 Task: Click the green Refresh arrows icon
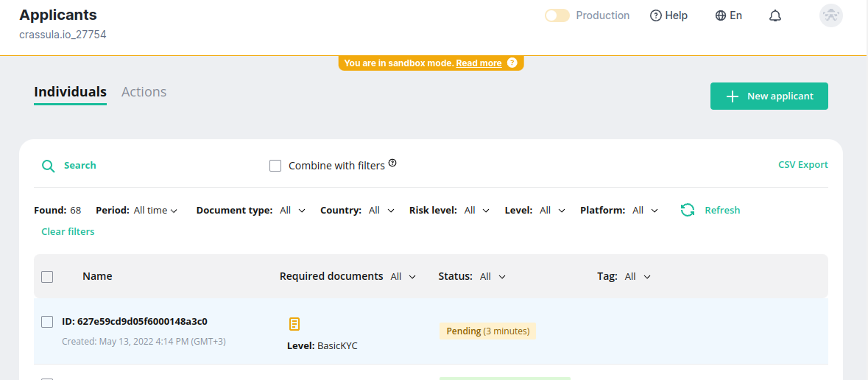(x=688, y=210)
